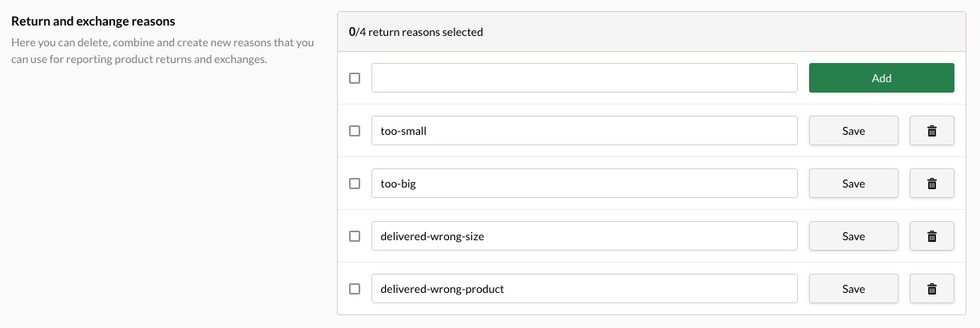Save the delivered-wrong-product reason
Screen dimensions: 980x328
click(854, 289)
